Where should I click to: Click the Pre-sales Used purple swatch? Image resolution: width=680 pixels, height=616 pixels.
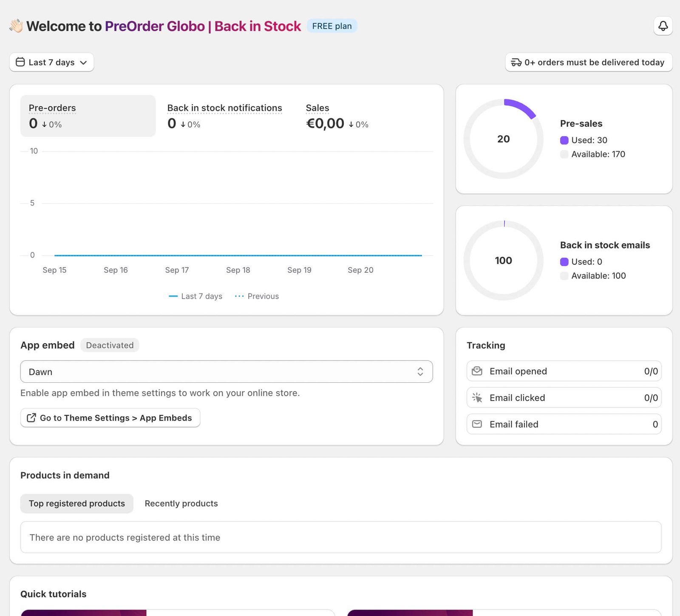point(564,140)
